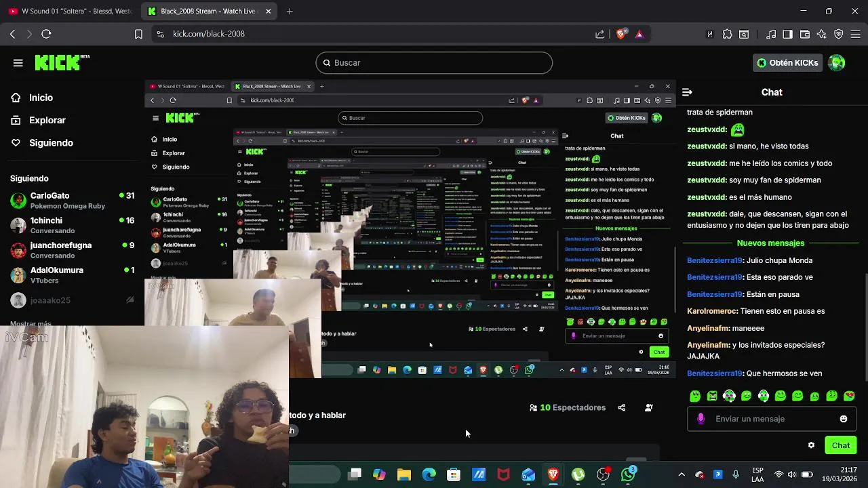The width and height of the screenshot is (868, 488).
Task: Go back with browser back arrow
Action: point(12,34)
